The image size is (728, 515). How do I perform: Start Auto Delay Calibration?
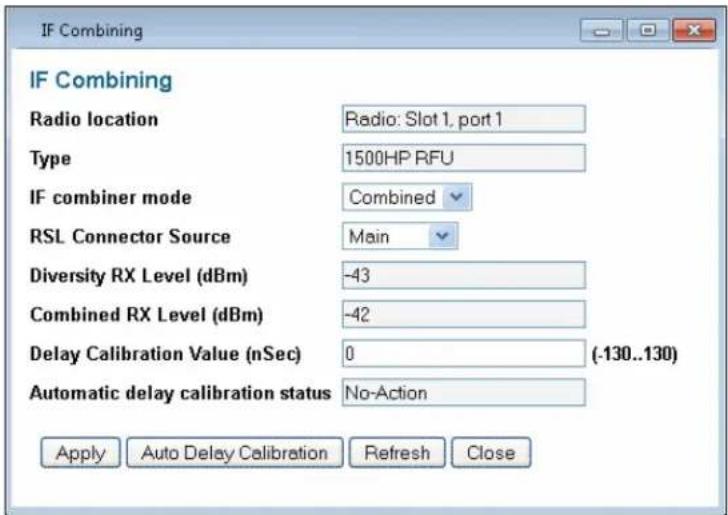(234, 453)
